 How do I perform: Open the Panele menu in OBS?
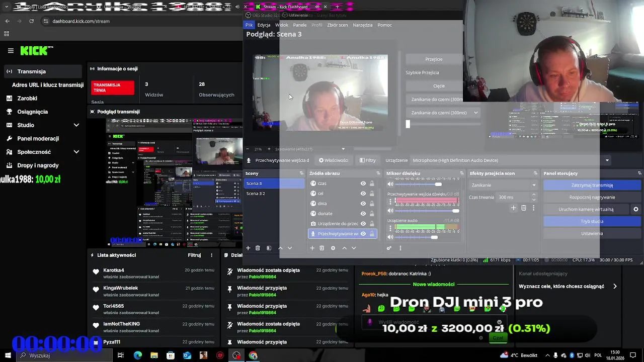[x=300, y=25]
